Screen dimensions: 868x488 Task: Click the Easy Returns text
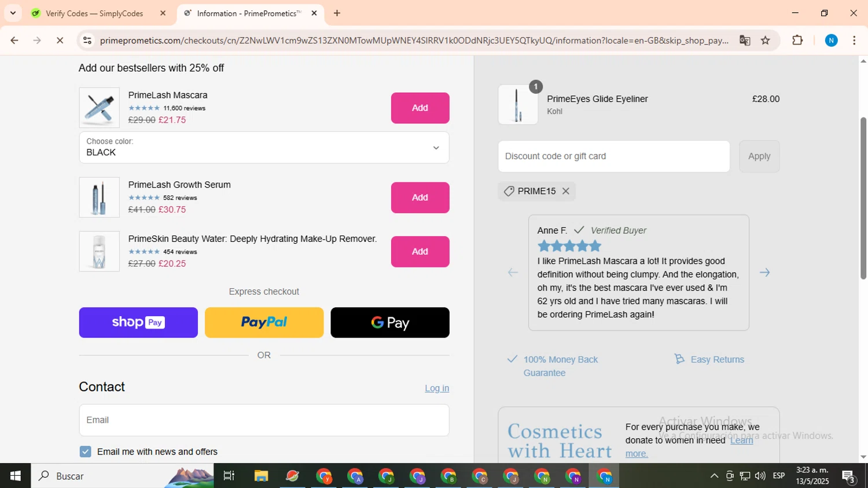pos(718,359)
